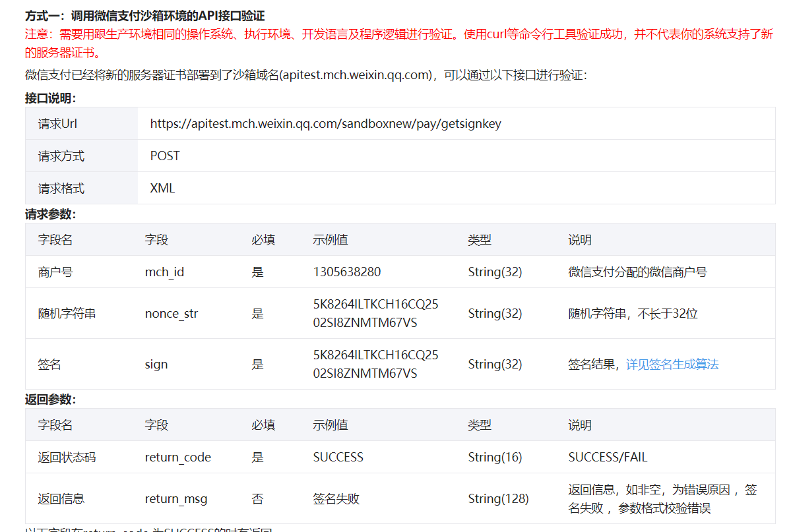
Task: Click the 示例值 header in request table
Action: (331, 240)
